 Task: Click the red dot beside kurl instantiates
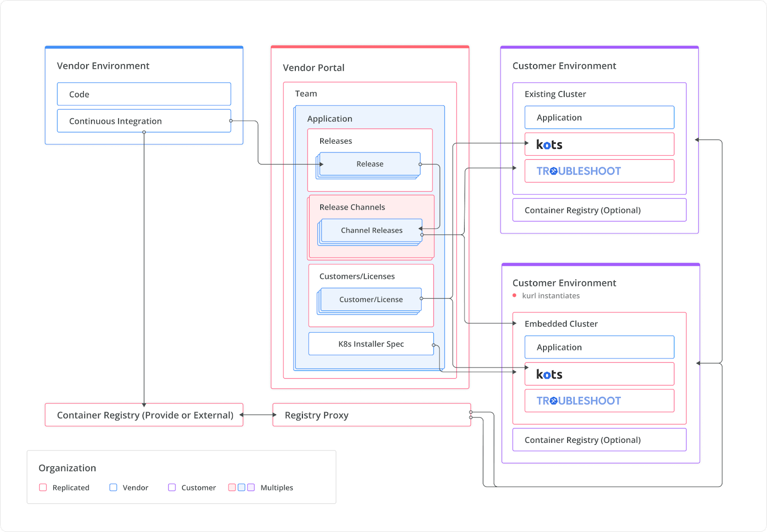click(x=513, y=296)
